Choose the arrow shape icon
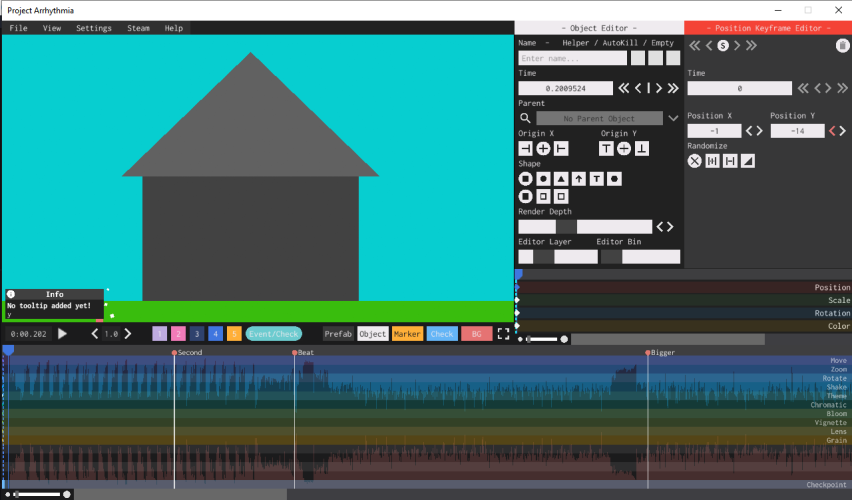Image resolution: width=852 pixels, height=500 pixels. (579, 179)
